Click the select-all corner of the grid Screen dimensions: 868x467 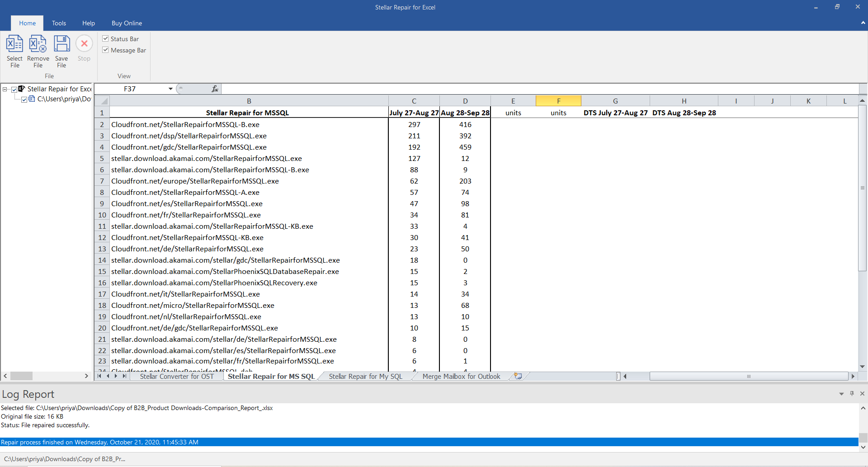102,101
